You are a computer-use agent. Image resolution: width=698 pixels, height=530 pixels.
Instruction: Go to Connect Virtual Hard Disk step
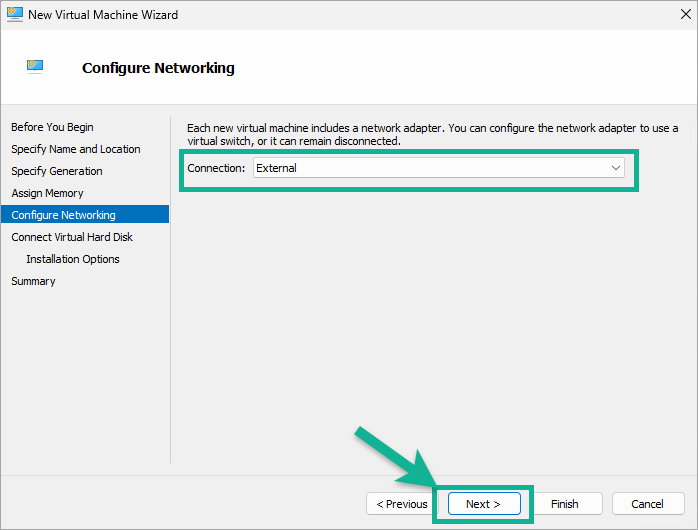tap(72, 237)
